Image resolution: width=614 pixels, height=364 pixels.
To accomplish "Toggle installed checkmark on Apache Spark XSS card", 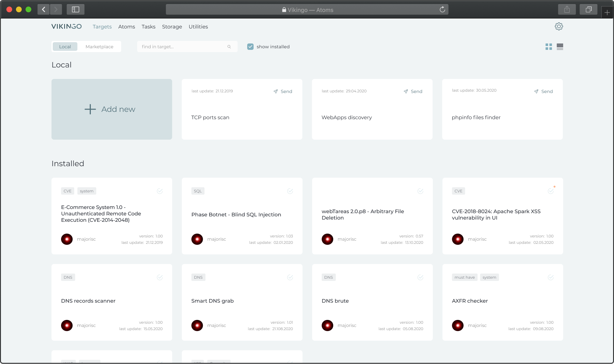I will [x=550, y=191].
